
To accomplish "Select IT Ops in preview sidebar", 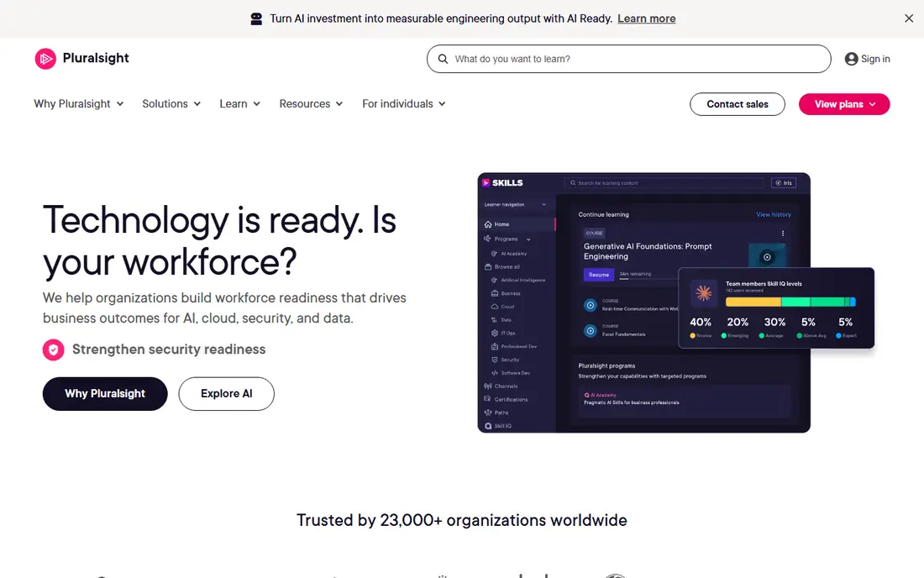I will (x=503, y=333).
